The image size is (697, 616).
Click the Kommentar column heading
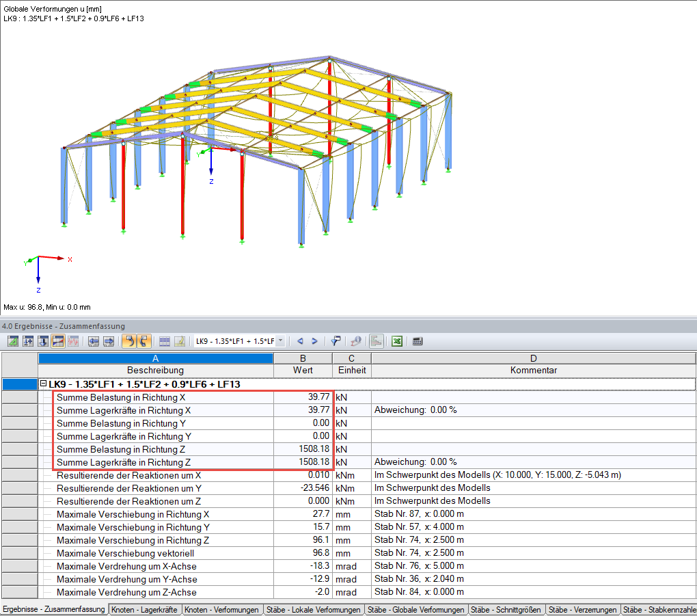coord(534,370)
